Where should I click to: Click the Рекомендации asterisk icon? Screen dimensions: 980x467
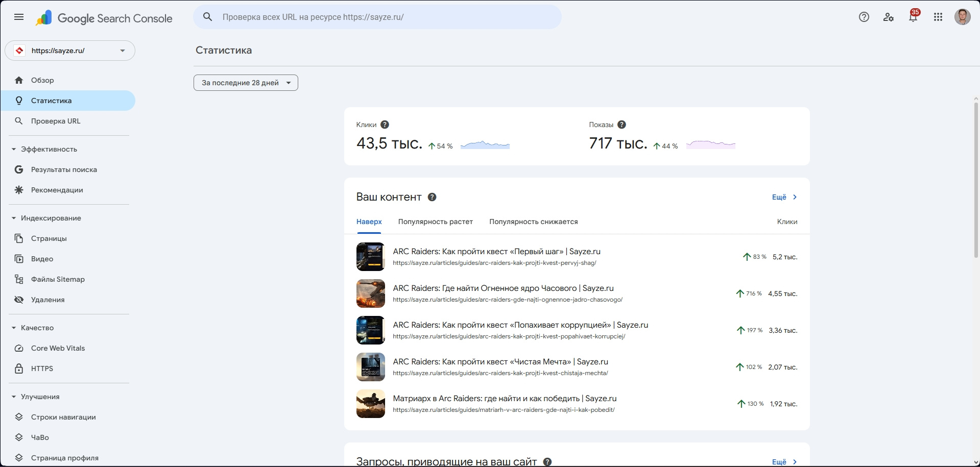tap(19, 190)
